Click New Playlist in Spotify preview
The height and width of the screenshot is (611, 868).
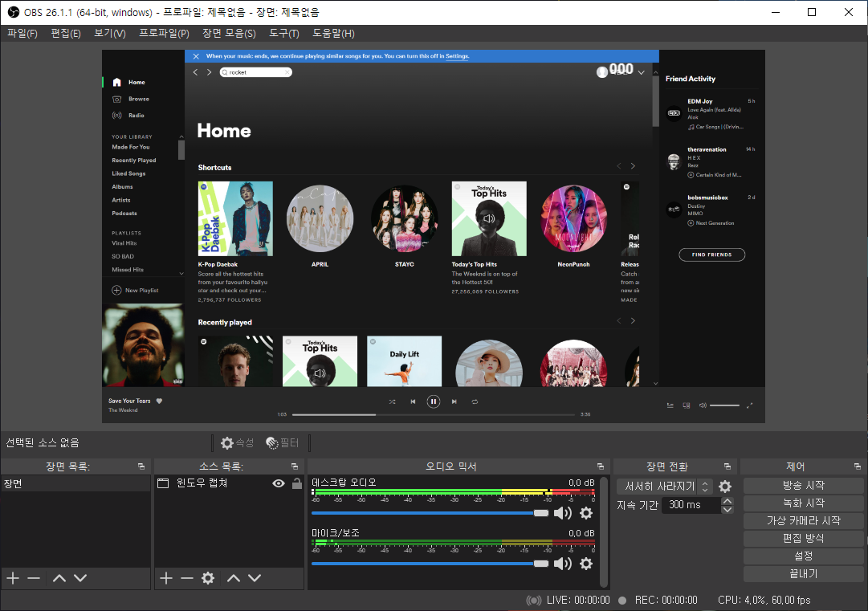point(136,291)
